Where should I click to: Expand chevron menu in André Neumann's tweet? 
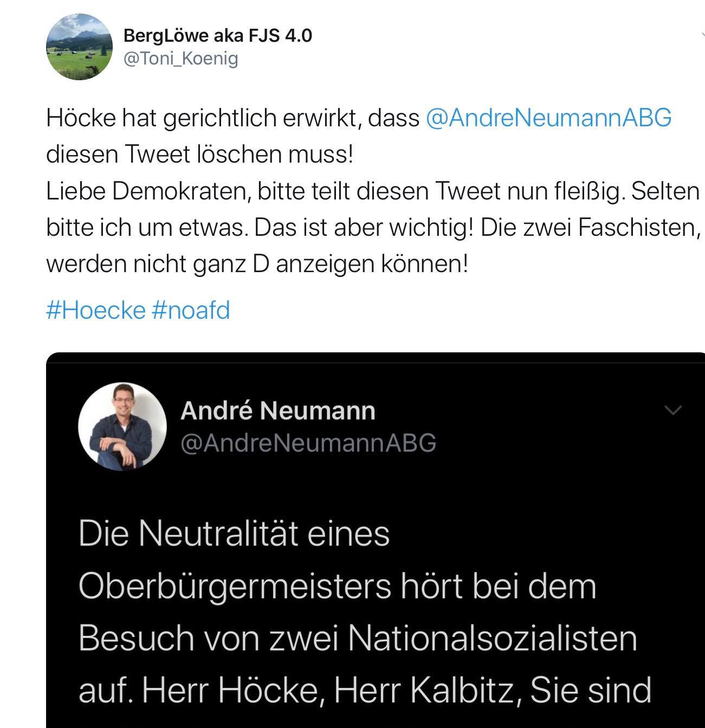(672, 410)
